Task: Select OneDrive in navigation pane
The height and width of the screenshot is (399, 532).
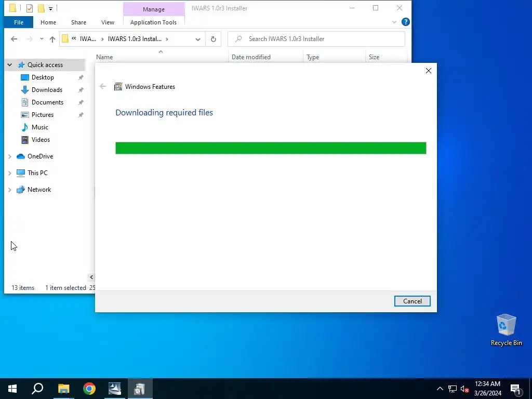Action: coord(41,156)
